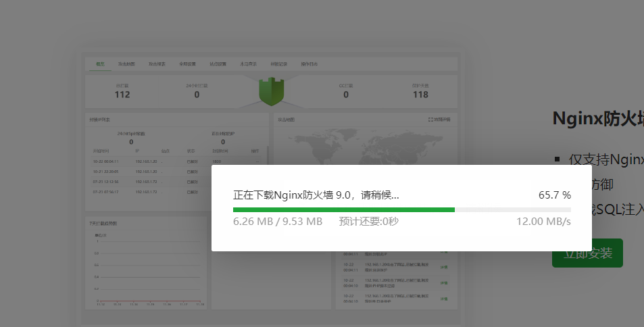Click the protection days value 118
The width and height of the screenshot is (644, 327).
tap(420, 95)
